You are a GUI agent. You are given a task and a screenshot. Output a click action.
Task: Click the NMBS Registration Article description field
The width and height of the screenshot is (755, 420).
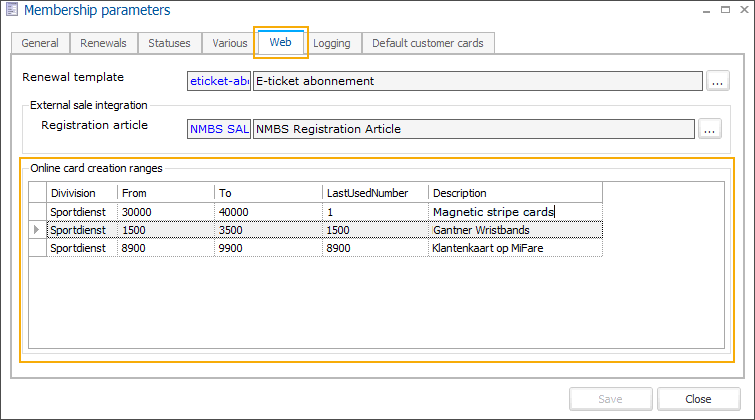[472, 128]
